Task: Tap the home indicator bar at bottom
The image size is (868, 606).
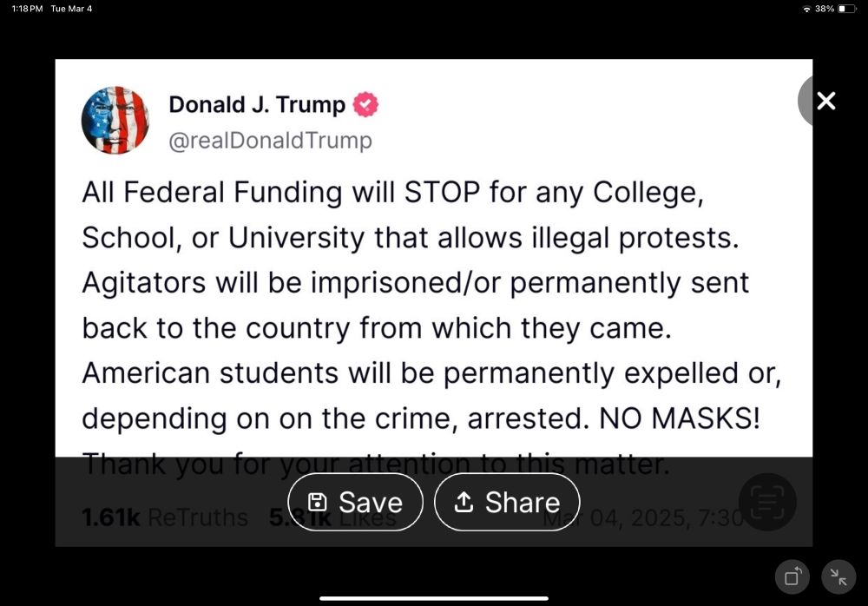Action: tap(434, 598)
